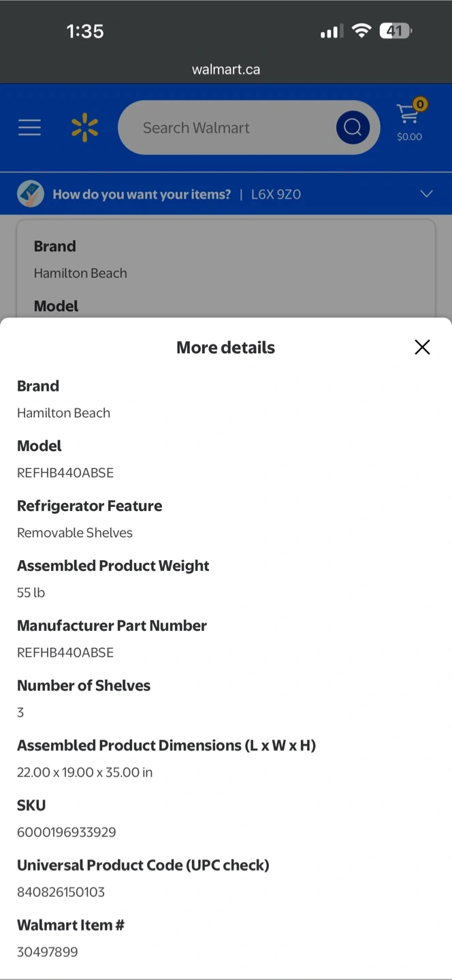This screenshot has height=980, width=452.
Task: Tap the delivery location icon
Action: 31,194
